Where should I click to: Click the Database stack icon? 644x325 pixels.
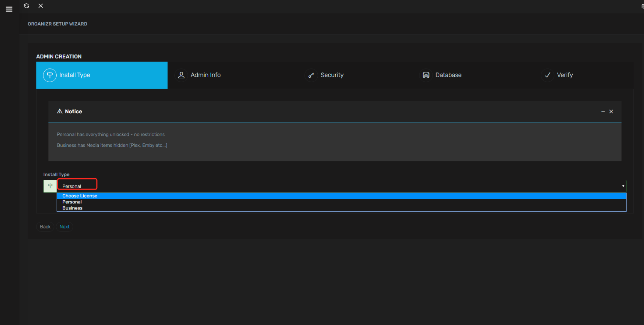click(426, 75)
